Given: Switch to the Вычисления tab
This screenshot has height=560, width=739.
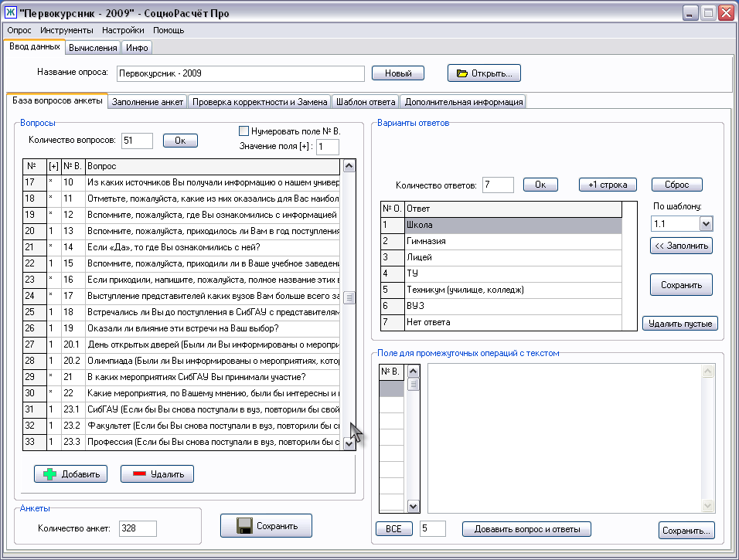Looking at the screenshot, I should coord(93,48).
